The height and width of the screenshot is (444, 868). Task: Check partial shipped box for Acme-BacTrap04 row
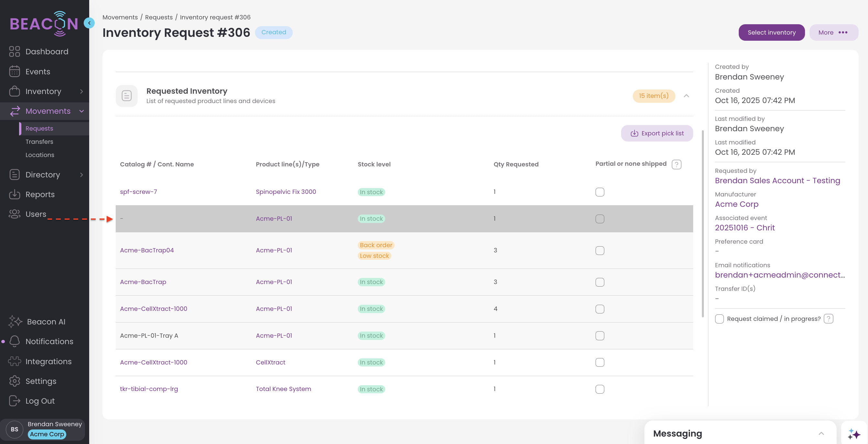coord(599,250)
